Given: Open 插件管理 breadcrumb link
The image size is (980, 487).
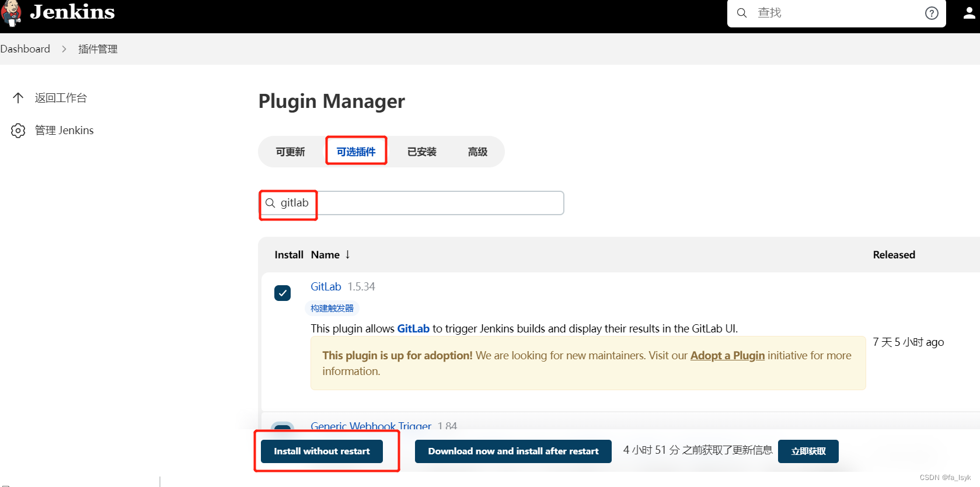Looking at the screenshot, I should [98, 49].
